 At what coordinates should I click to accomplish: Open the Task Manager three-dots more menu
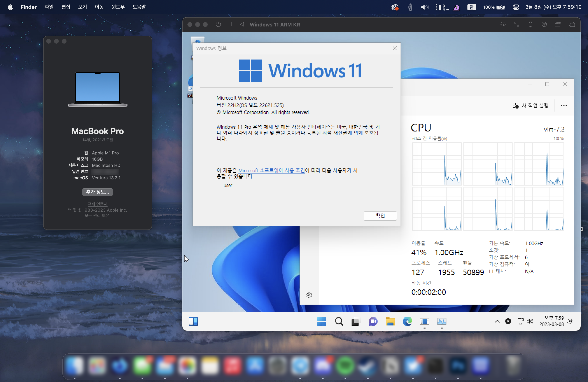564,106
